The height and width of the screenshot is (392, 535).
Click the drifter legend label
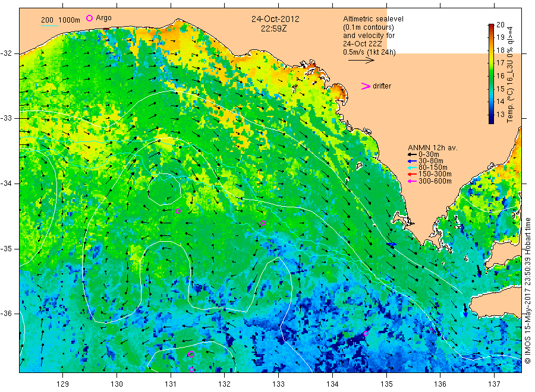[382, 86]
